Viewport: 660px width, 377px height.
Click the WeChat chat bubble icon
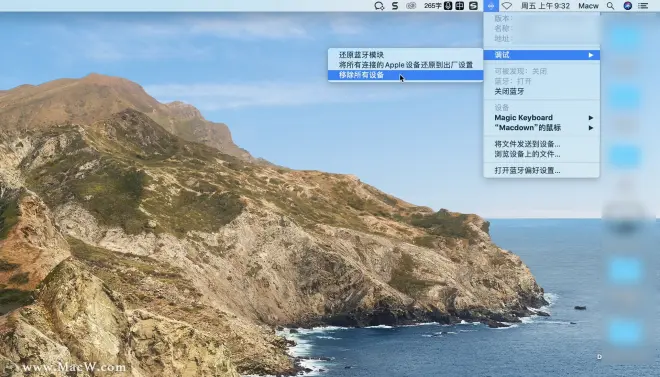(379, 6)
